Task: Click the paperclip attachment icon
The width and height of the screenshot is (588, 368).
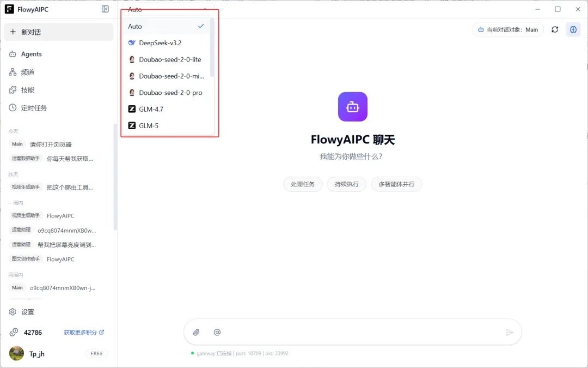Action: coord(196,333)
